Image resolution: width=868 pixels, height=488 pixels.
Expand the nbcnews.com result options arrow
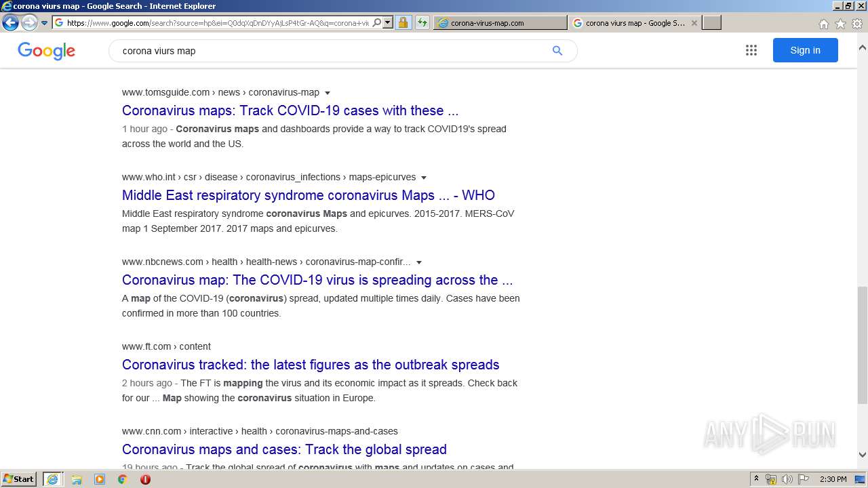point(419,262)
